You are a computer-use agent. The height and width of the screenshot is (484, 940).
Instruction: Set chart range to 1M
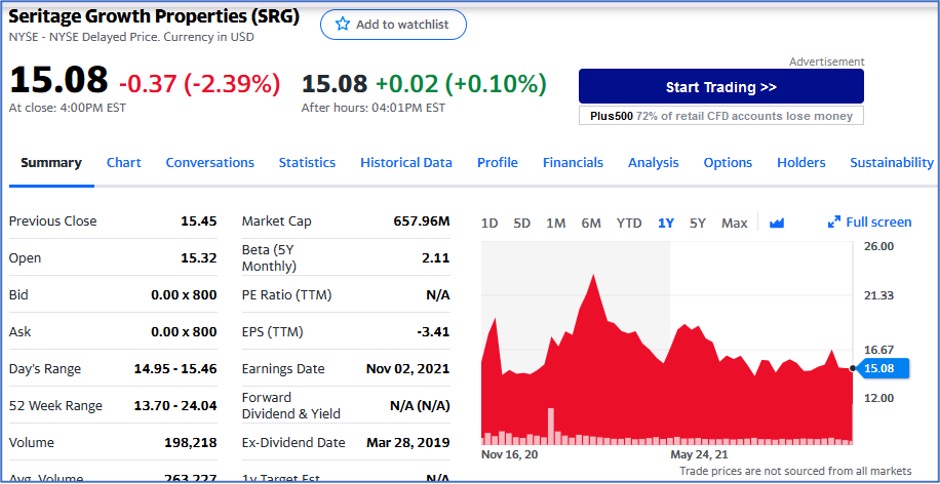(556, 223)
